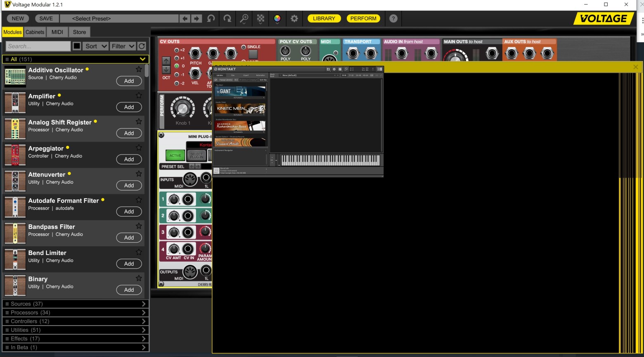Image resolution: width=644 pixels, height=357 pixels.
Task: Toggle Kontakt's rack view icon
Action: tap(340, 69)
